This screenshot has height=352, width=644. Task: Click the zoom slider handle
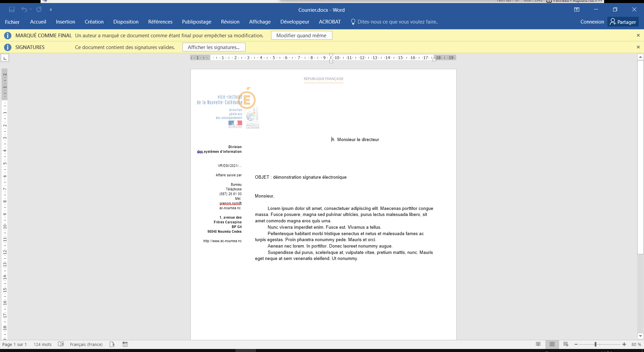tap(595, 344)
